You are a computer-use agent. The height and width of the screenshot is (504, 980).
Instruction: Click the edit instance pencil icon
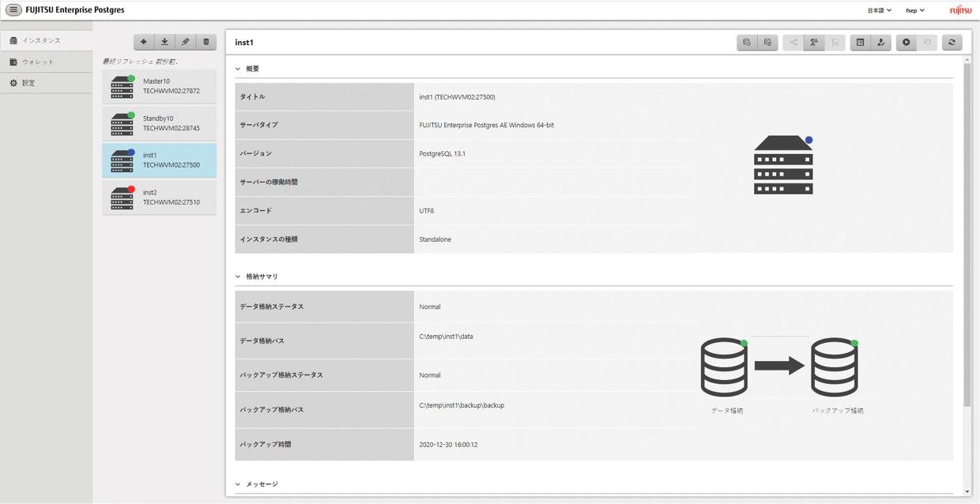click(186, 42)
